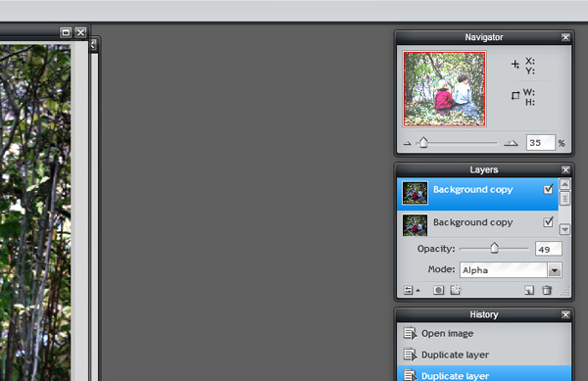This screenshot has width=588, height=381.
Task: Click the History panel title bar
Action: tap(484, 314)
